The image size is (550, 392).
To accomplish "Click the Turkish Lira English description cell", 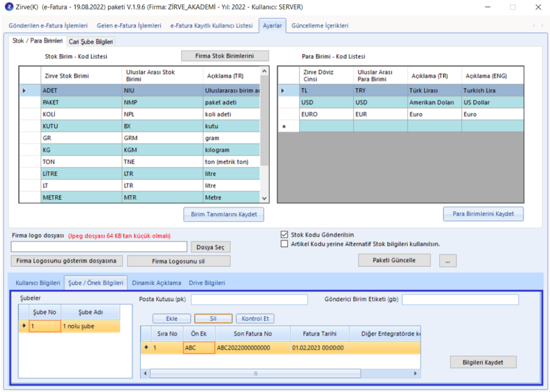I will [x=493, y=90].
